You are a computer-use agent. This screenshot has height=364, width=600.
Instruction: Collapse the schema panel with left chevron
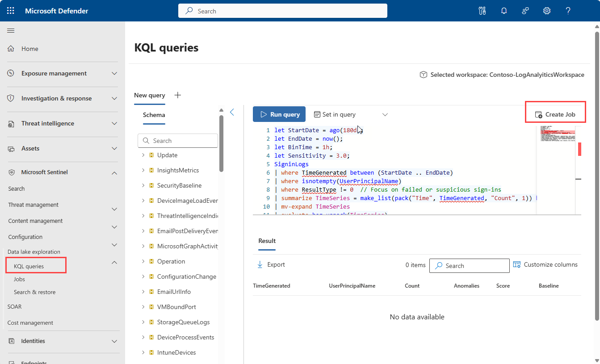pyautogui.click(x=232, y=112)
